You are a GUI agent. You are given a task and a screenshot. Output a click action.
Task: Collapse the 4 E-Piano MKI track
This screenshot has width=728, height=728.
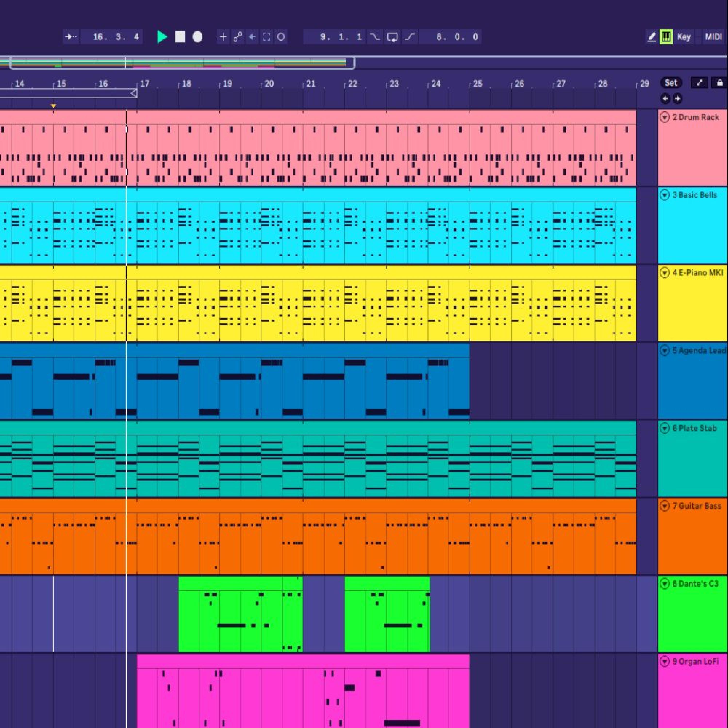(665, 273)
